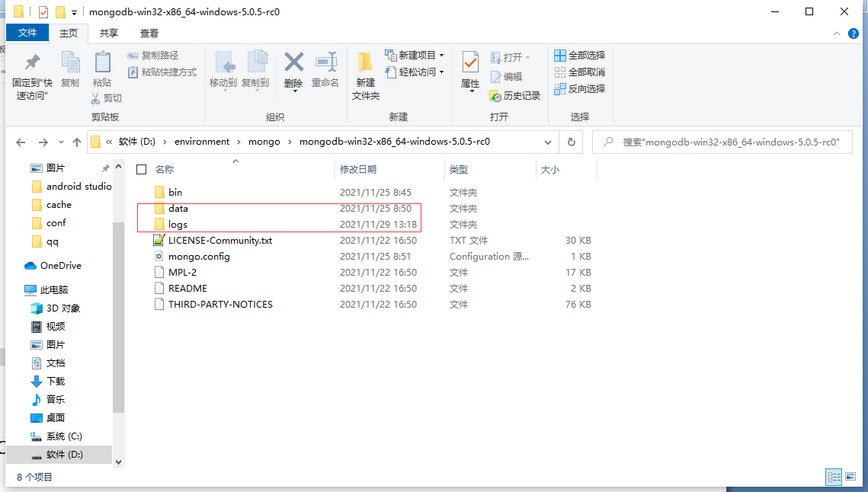Expand the environment breadcrumb chevron
Viewport: 868px width, 492px height.
click(x=239, y=142)
